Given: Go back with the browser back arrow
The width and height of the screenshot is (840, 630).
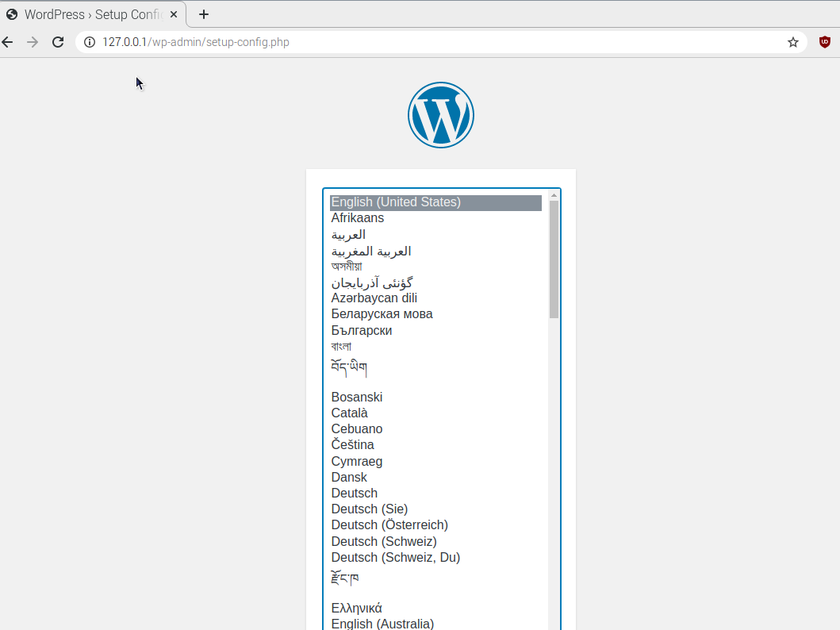Looking at the screenshot, I should coord(7,42).
